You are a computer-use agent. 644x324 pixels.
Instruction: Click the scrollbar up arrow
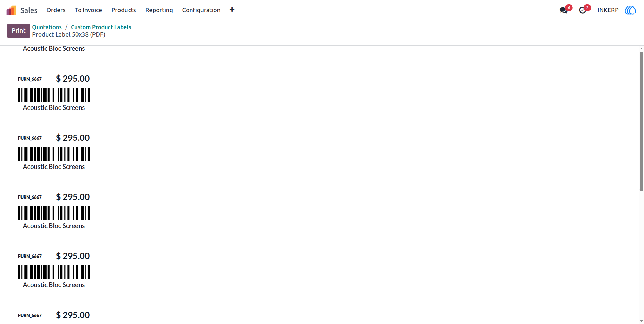(x=641, y=49)
